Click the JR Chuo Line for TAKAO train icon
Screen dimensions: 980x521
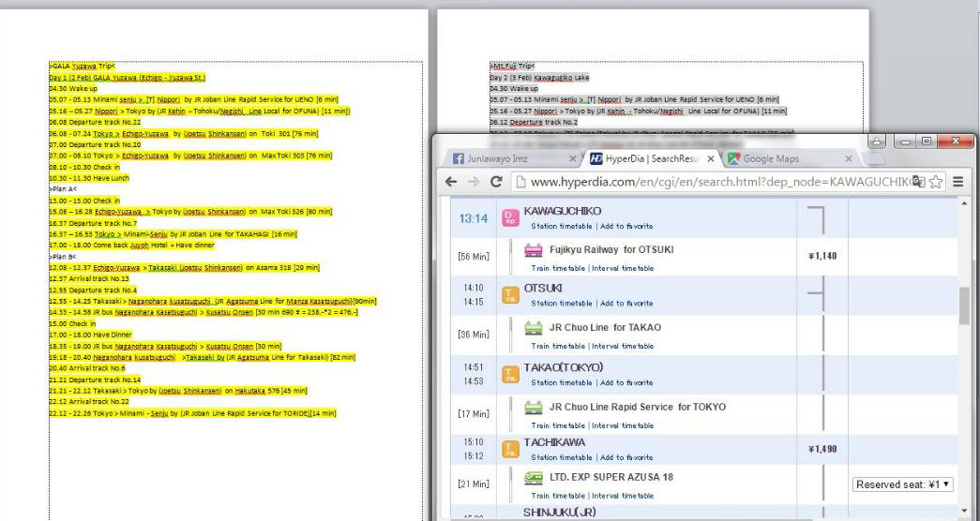click(533, 327)
